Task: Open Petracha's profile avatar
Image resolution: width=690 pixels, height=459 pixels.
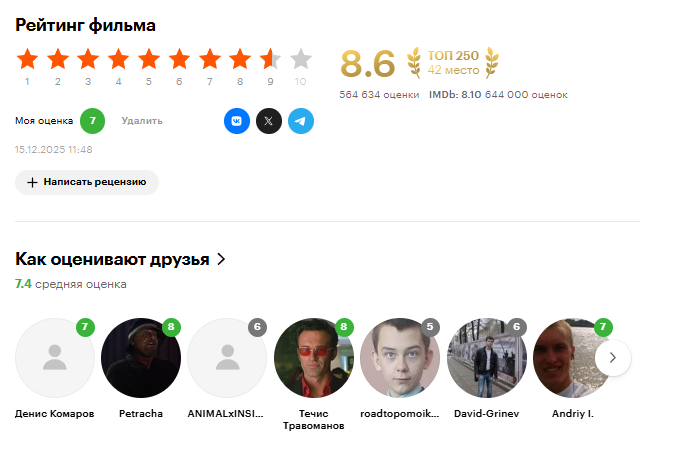Action: [141, 358]
